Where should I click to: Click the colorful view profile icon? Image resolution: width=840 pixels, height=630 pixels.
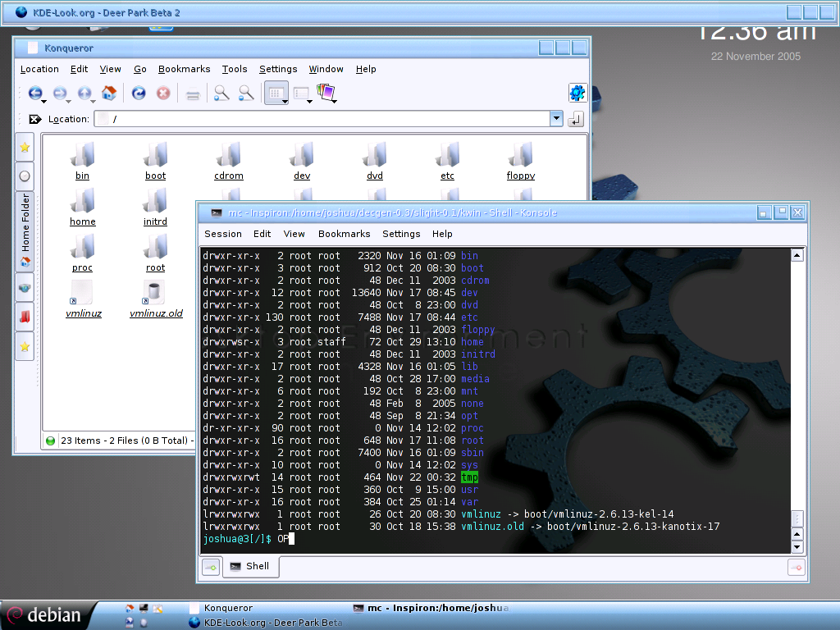click(325, 92)
